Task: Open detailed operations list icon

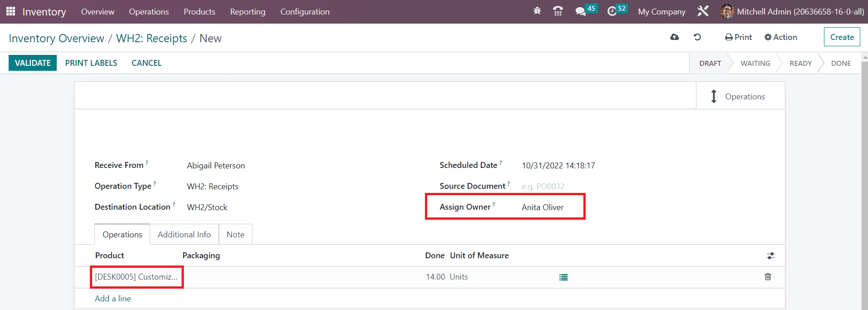Action: (x=563, y=277)
